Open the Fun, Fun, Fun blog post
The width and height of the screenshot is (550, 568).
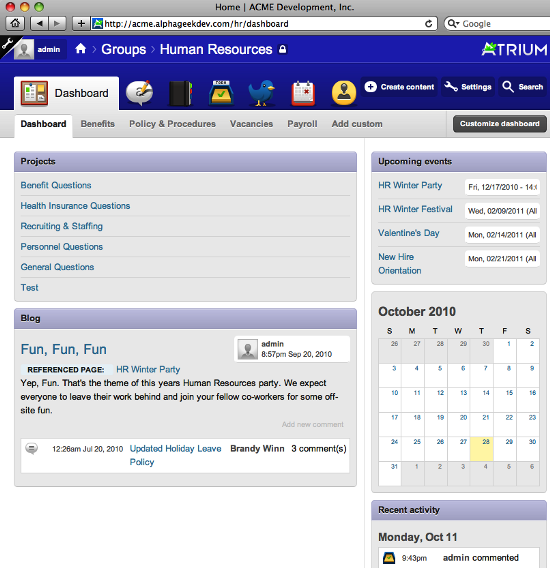[x=64, y=349]
